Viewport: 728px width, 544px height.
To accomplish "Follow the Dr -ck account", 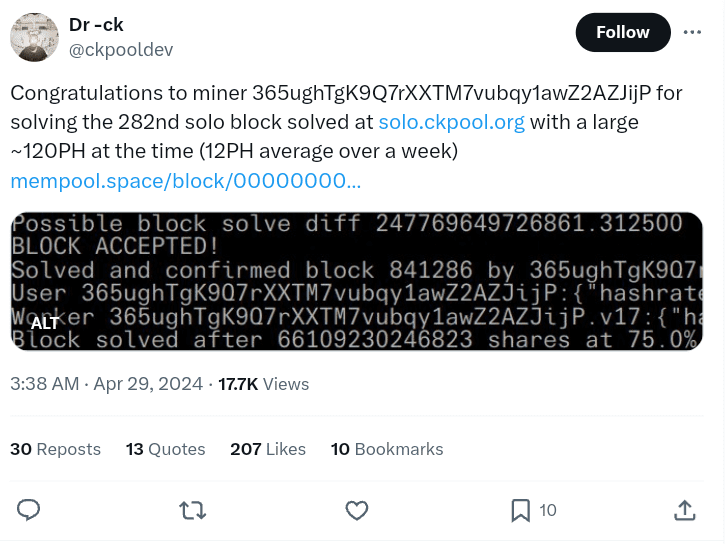I will [622, 32].
